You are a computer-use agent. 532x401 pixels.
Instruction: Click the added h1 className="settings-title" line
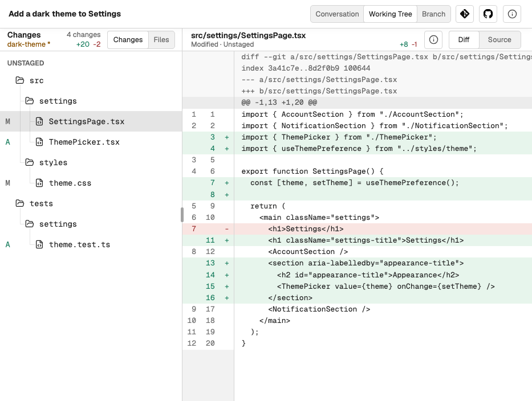(x=357, y=240)
